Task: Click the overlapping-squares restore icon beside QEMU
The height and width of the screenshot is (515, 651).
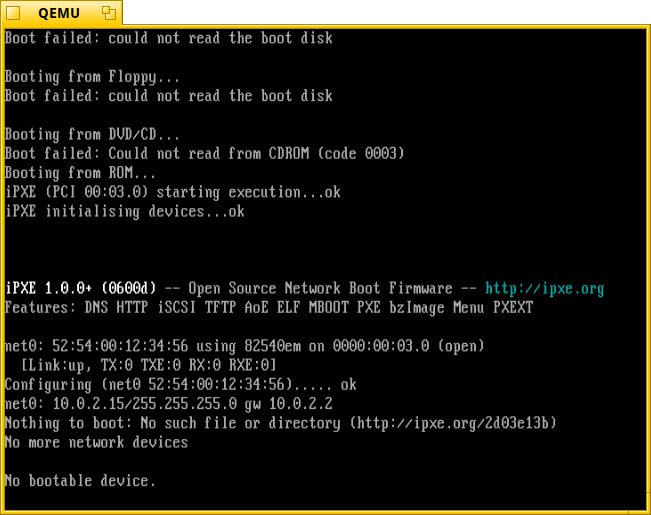Action: tap(109, 13)
